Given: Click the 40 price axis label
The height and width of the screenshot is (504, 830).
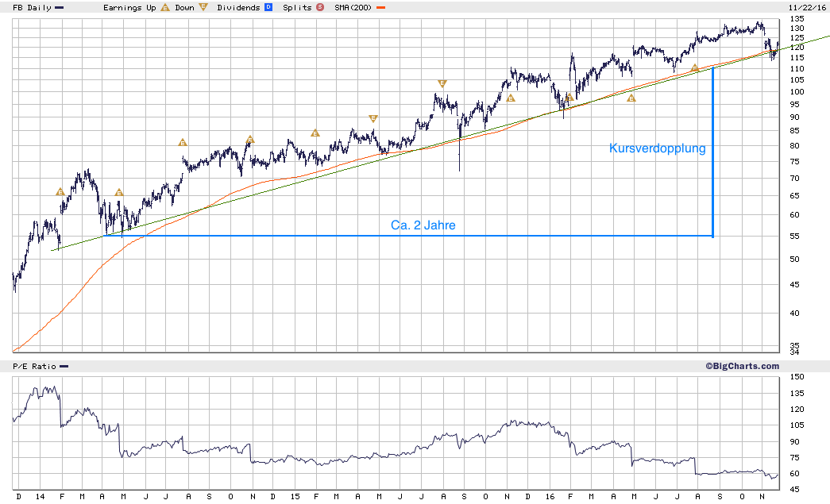Looking at the screenshot, I should pos(794,313).
